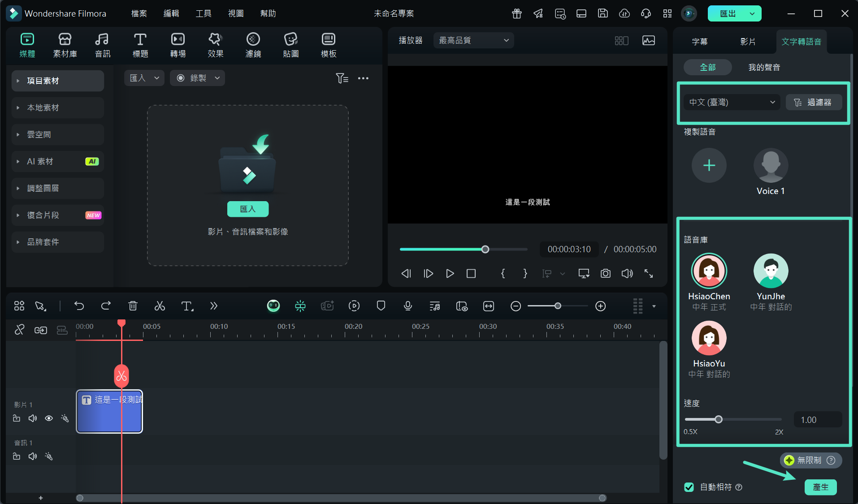Open the 匯入 import dropdown
The image size is (858, 504).
pos(144,78)
